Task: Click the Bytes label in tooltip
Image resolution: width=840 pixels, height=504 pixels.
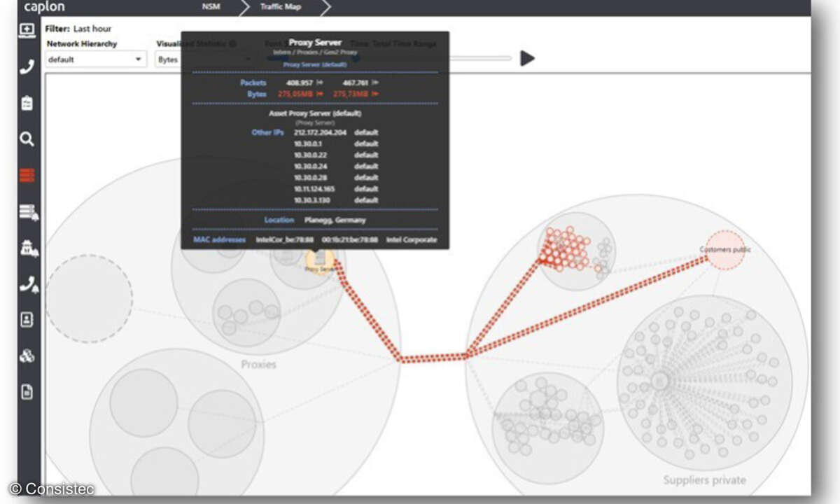Action: coord(257,94)
